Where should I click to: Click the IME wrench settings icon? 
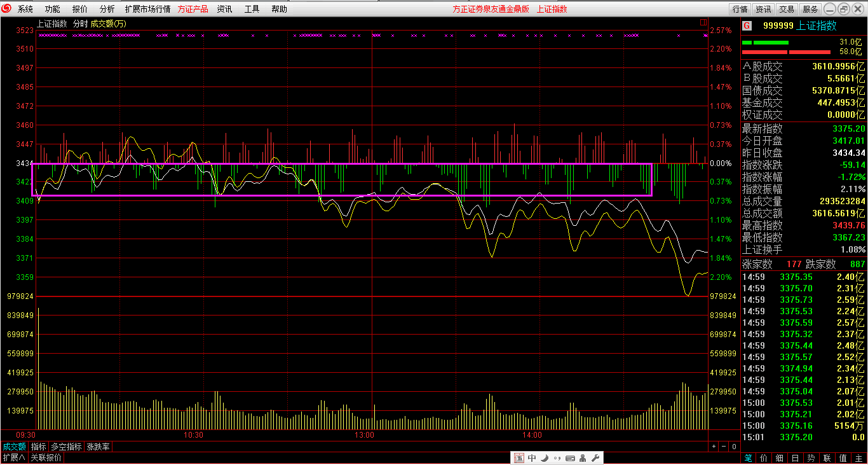point(595,458)
